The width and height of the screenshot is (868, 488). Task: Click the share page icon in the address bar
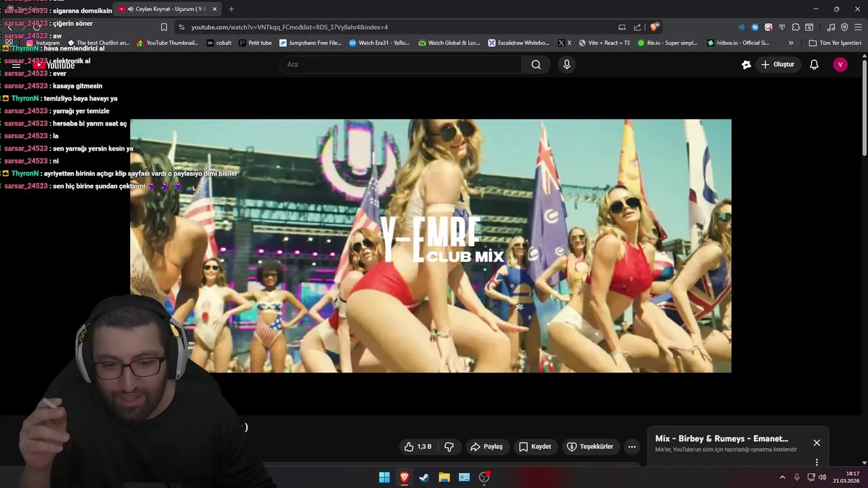click(637, 27)
